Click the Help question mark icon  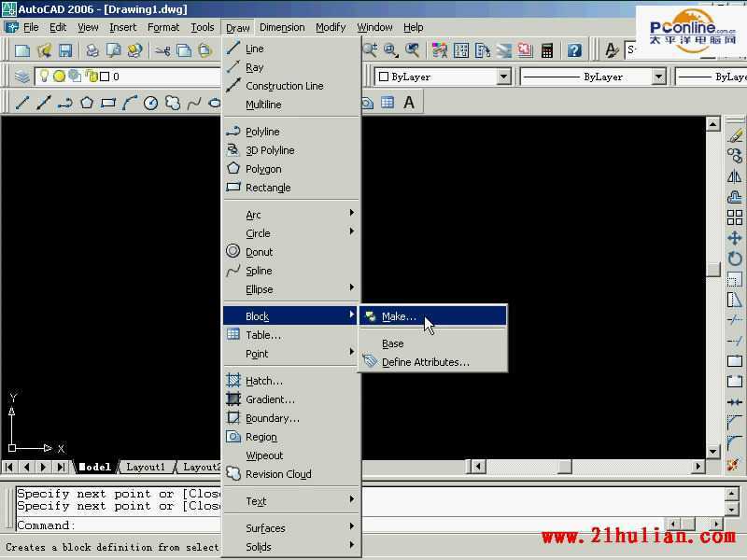tap(574, 50)
